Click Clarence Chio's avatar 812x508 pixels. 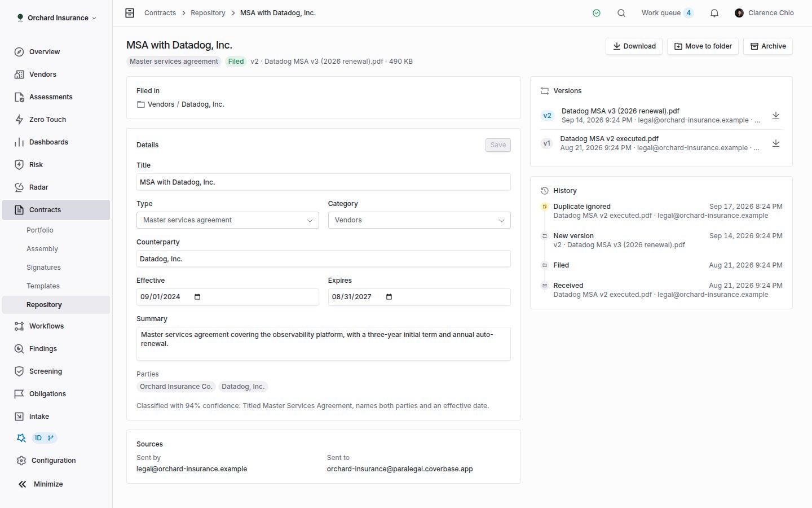pos(739,13)
